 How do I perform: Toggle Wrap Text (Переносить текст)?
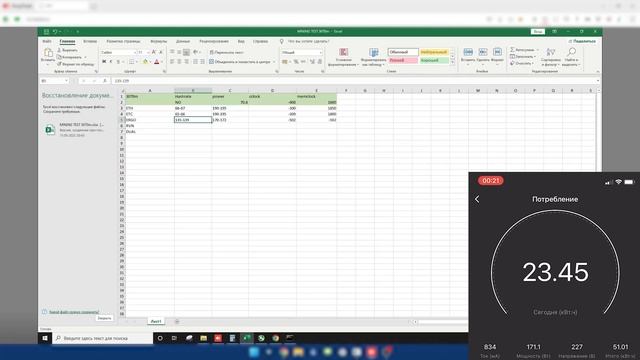coord(227,52)
